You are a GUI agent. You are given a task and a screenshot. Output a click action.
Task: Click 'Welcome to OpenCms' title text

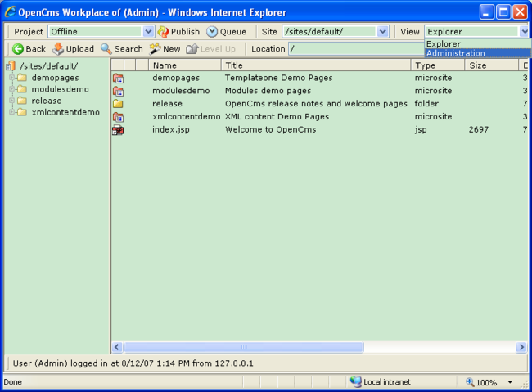(271, 129)
